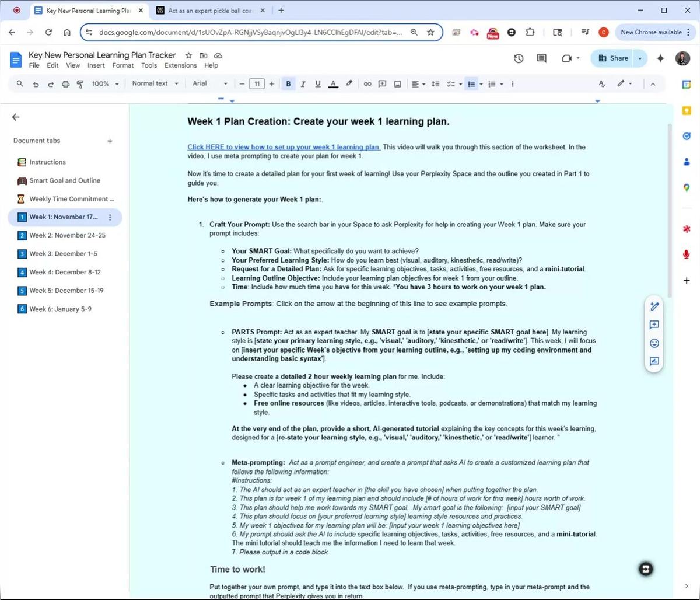The height and width of the screenshot is (600, 700).
Task: Open the Week 3: December 1-5 tab
Action: pyautogui.click(x=63, y=254)
